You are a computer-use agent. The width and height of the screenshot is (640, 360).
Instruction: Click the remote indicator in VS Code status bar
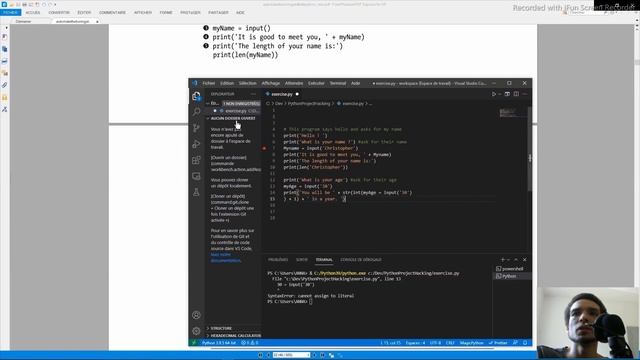tap(194, 343)
